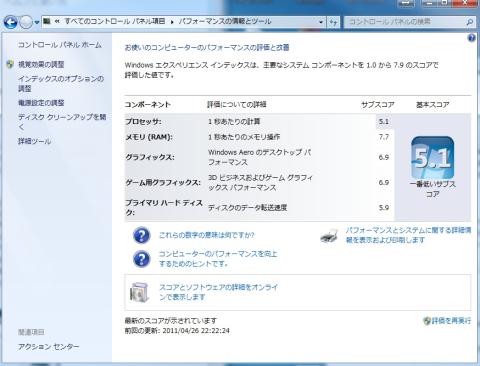
Task: Click the processor subscore 5.1
Action: pos(384,122)
